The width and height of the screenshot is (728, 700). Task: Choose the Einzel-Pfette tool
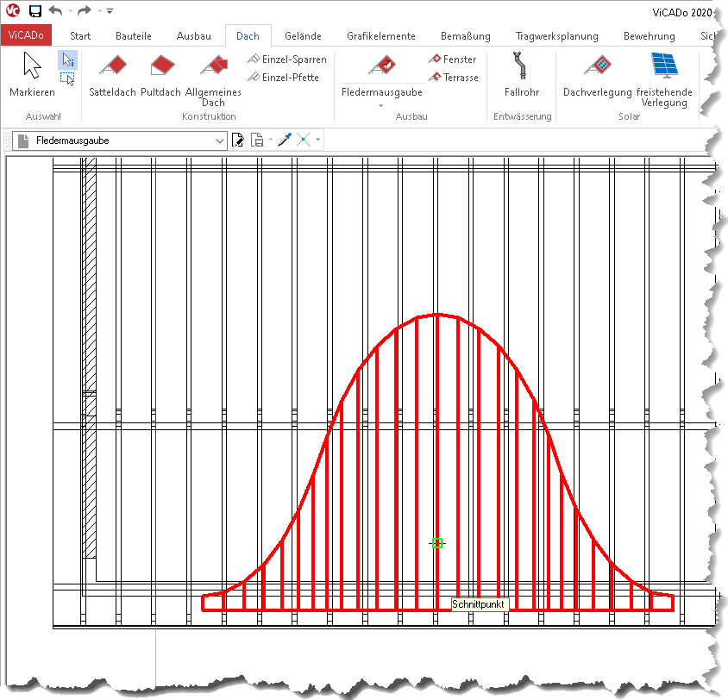tap(283, 78)
